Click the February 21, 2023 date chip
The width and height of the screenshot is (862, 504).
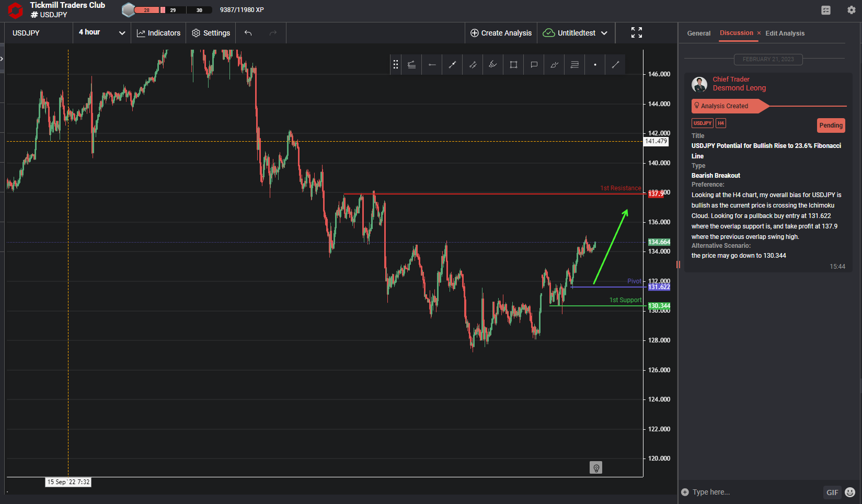click(x=768, y=59)
